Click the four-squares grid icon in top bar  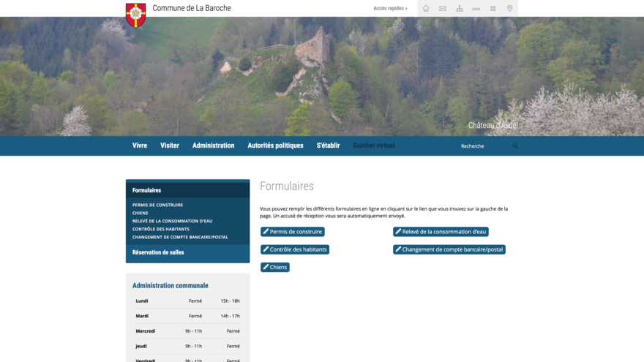(493, 8)
